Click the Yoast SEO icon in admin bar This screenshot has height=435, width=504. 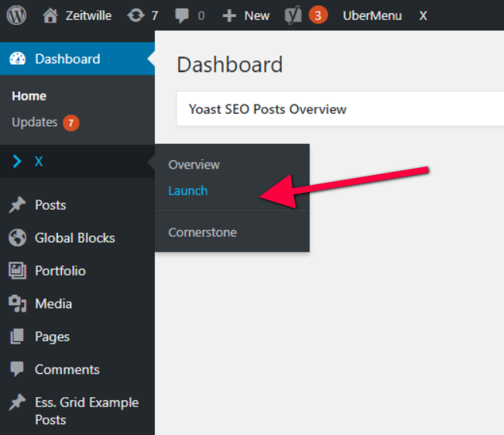pos(293,15)
